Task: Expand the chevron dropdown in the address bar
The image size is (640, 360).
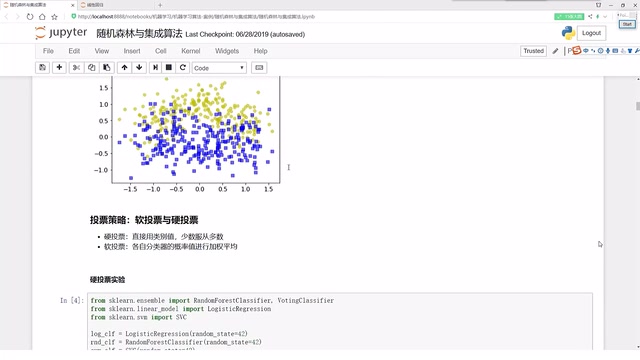Action: pyautogui.click(x=605, y=16)
